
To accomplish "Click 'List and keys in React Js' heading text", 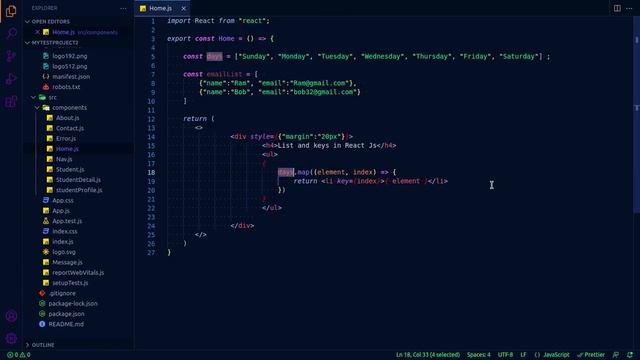I will tap(327, 145).
